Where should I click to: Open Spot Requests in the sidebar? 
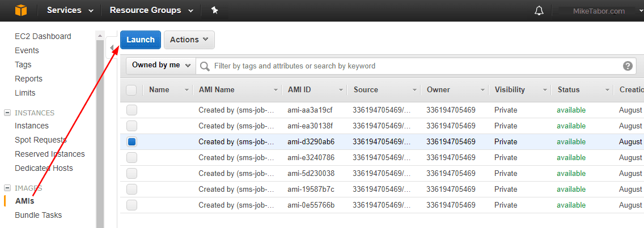(x=41, y=140)
